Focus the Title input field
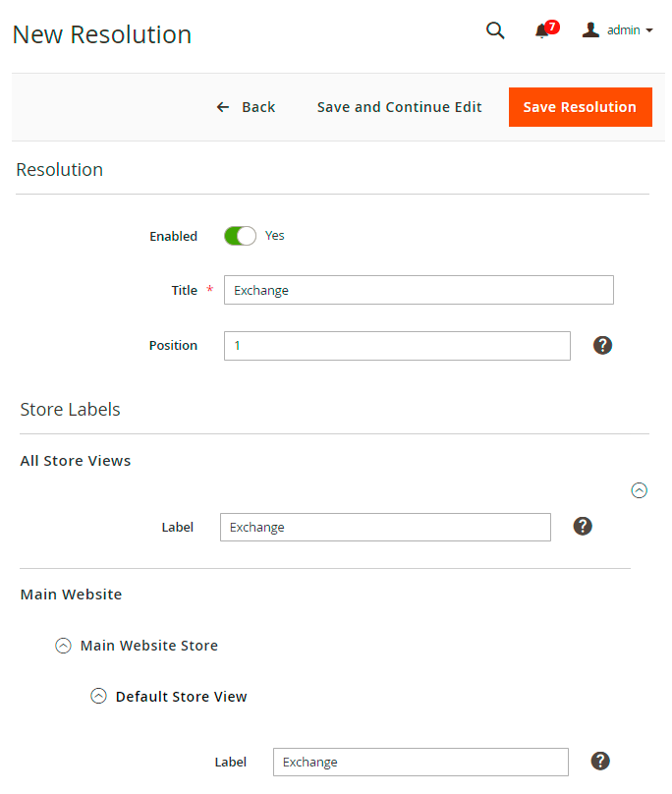The height and width of the screenshot is (794, 672). 419,290
